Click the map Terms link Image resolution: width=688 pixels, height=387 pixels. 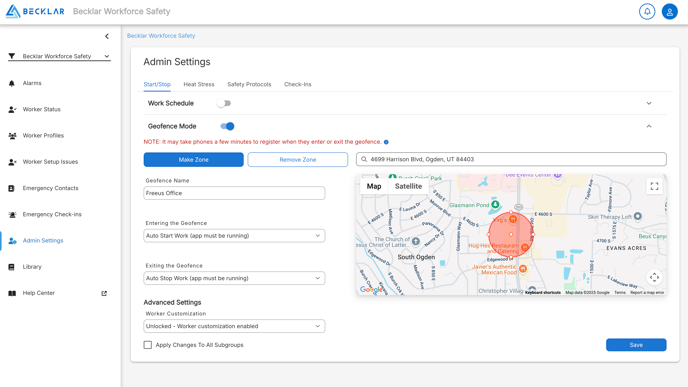click(620, 293)
